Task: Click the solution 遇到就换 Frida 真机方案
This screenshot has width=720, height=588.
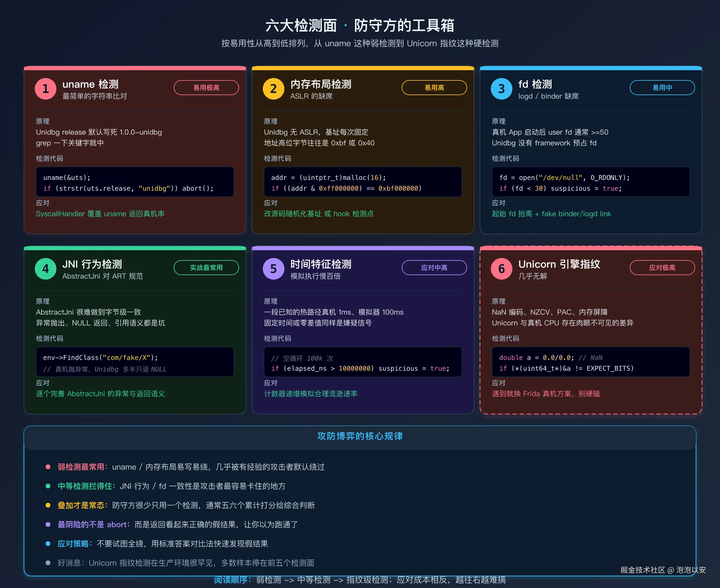Action: 546,394
